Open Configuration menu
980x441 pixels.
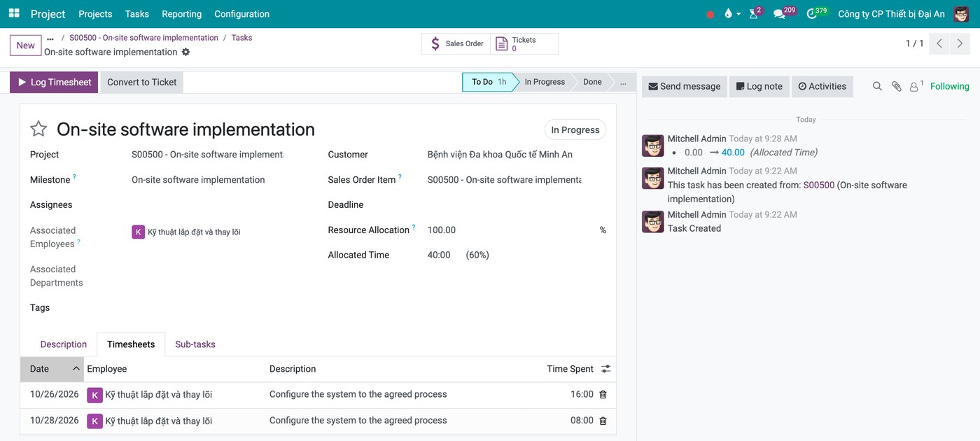[x=242, y=14]
